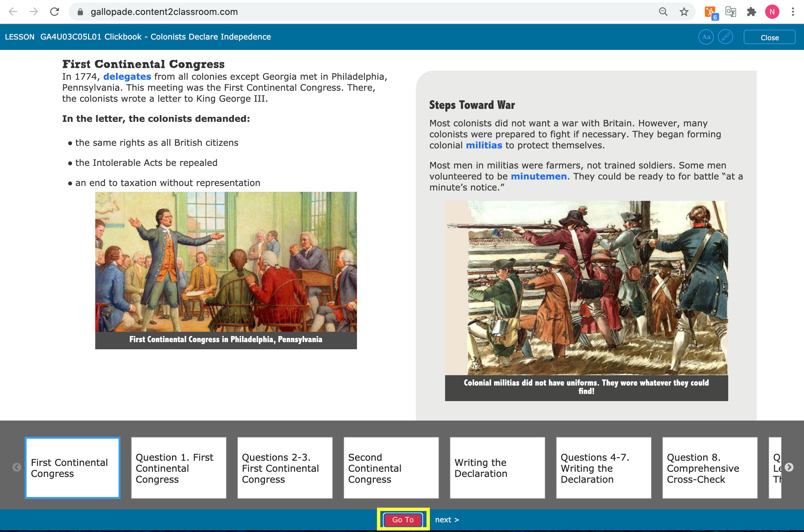804x532 pixels.
Task: Click bullet 'an end to taxation without representation'
Action: click(167, 183)
